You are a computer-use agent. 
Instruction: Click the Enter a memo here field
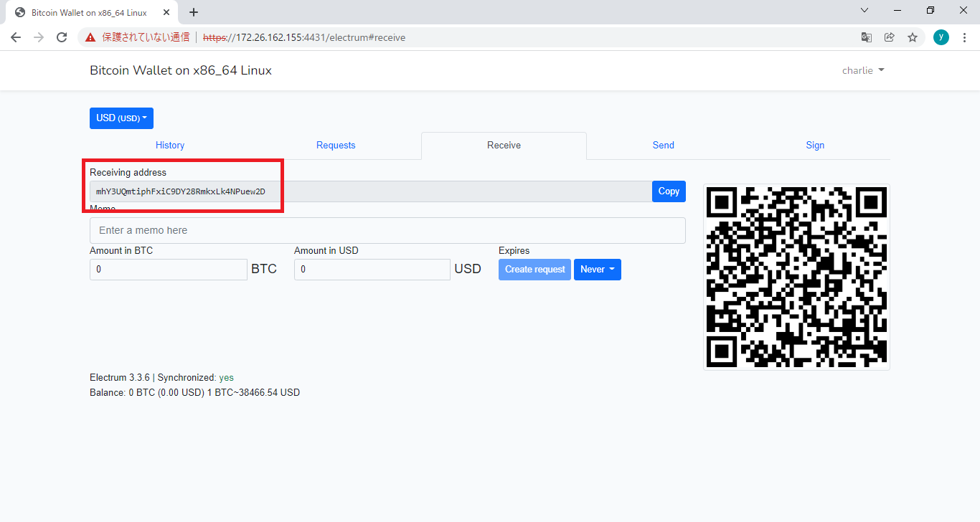click(387, 230)
